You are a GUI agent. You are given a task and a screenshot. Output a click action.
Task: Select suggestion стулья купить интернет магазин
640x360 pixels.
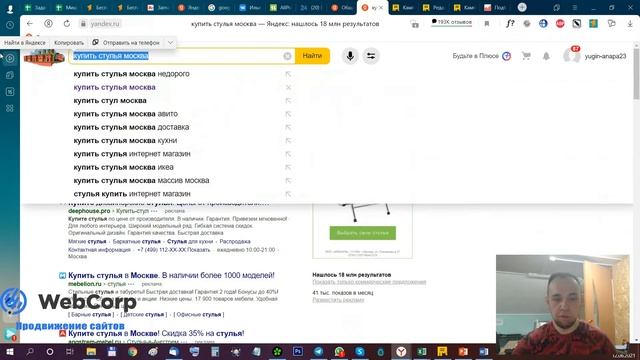[132, 194]
